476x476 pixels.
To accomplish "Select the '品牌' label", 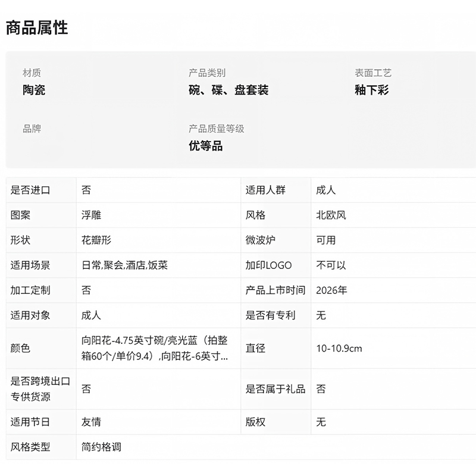I will (32, 129).
